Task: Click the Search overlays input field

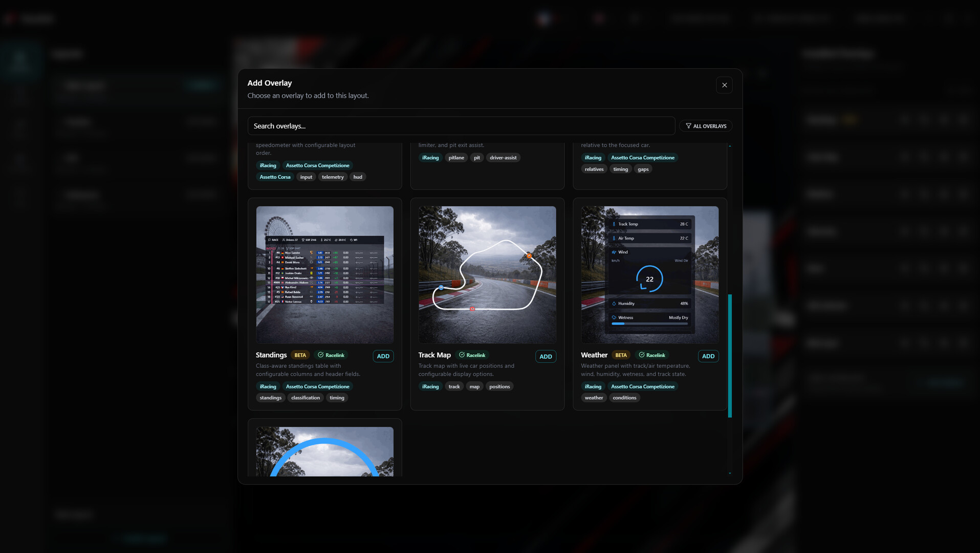Action: [461, 126]
